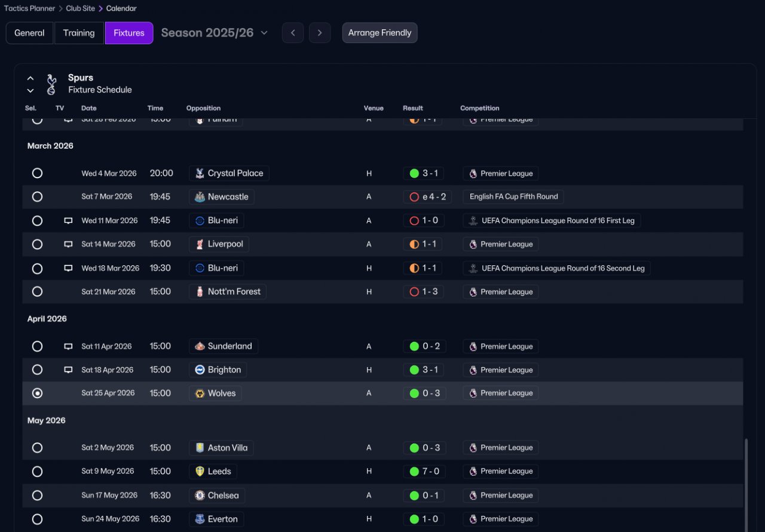Click the Wolves club crest
Image resolution: width=765 pixels, height=532 pixels.
point(200,393)
